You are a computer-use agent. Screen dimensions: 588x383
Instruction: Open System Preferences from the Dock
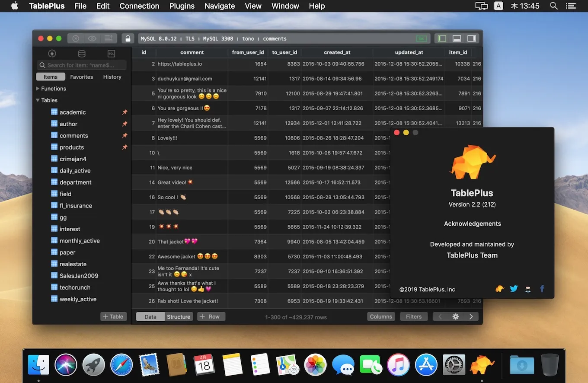coord(454,365)
